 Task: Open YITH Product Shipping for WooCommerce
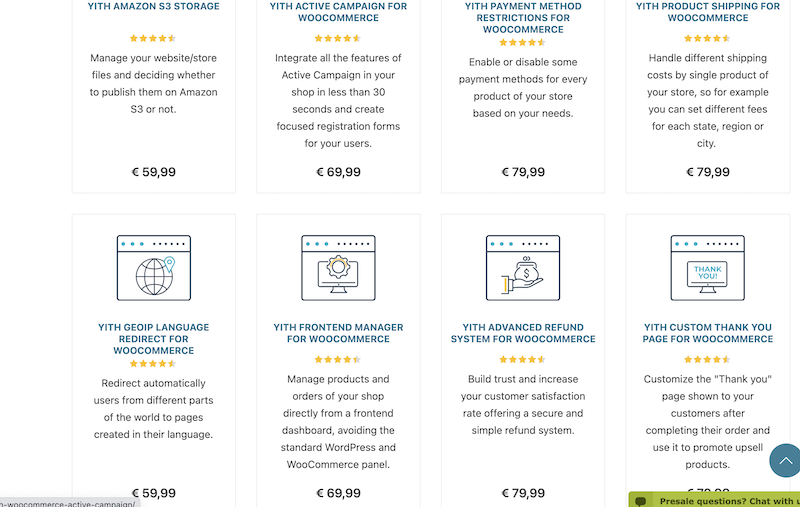click(x=708, y=12)
